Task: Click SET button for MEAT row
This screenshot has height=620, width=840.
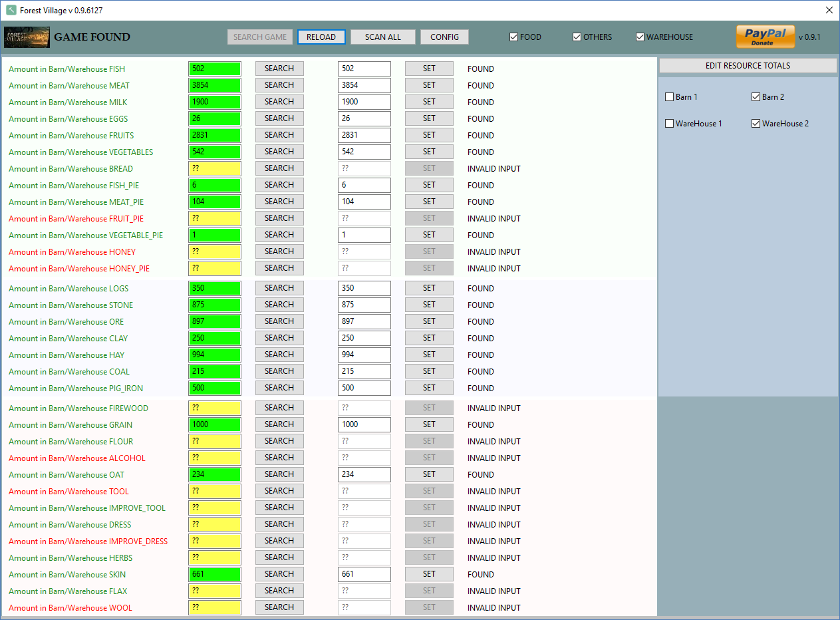Action: [429, 85]
